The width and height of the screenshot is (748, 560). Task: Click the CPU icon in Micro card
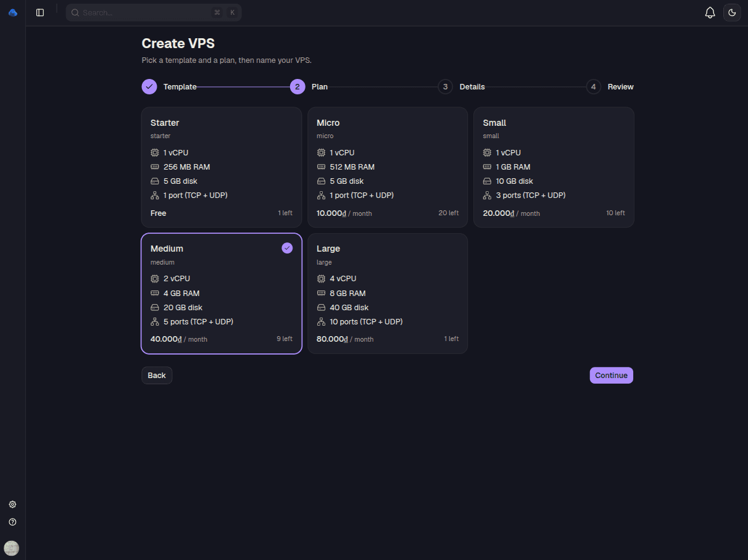pos(321,152)
